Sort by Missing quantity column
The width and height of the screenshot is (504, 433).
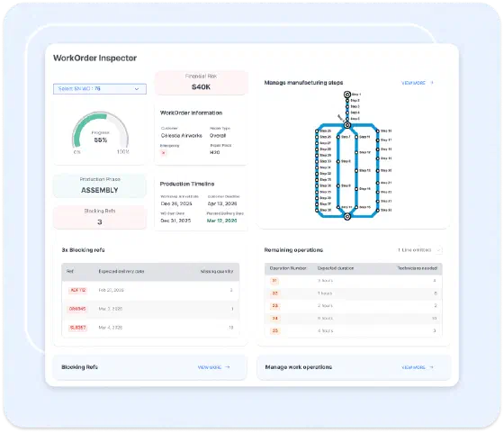pyautogui.click(x=217, y=272)
